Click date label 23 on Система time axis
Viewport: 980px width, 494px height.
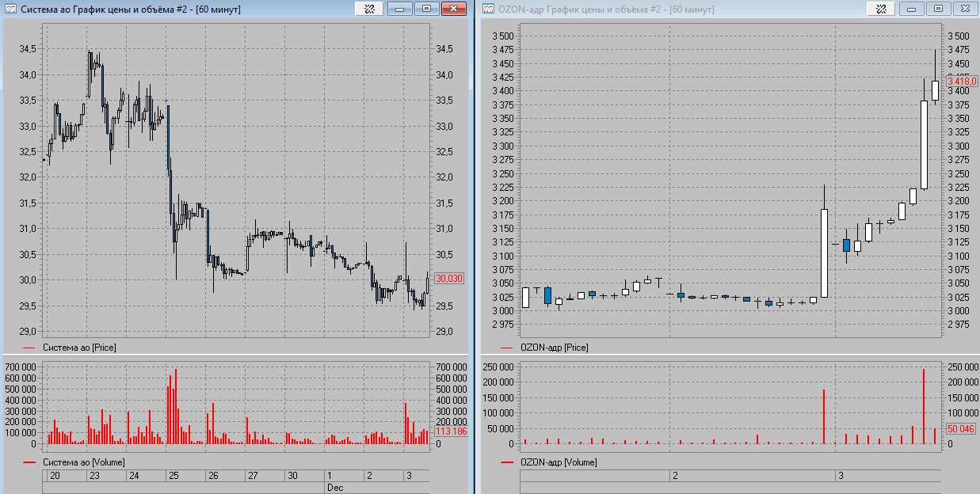(x=94, y=476)
